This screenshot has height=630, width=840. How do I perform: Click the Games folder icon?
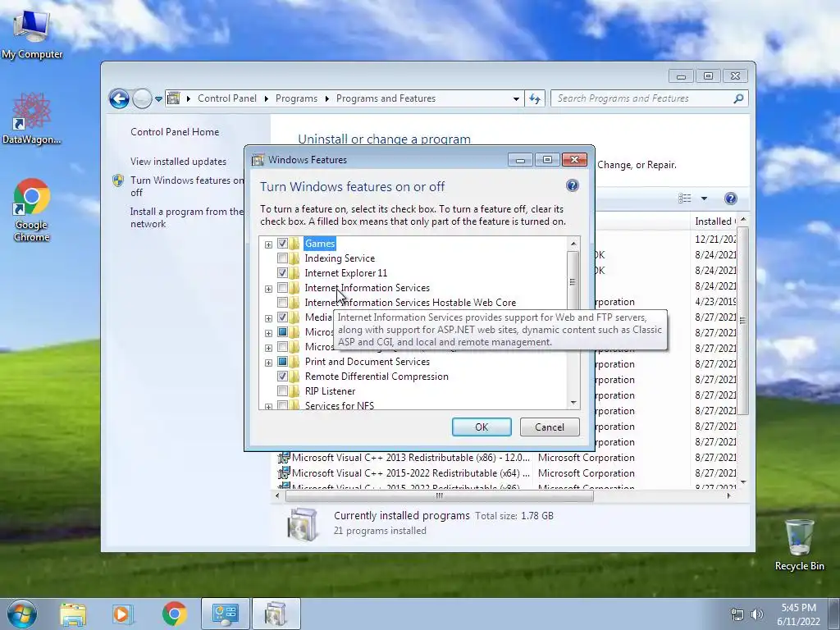click(294, 244)
